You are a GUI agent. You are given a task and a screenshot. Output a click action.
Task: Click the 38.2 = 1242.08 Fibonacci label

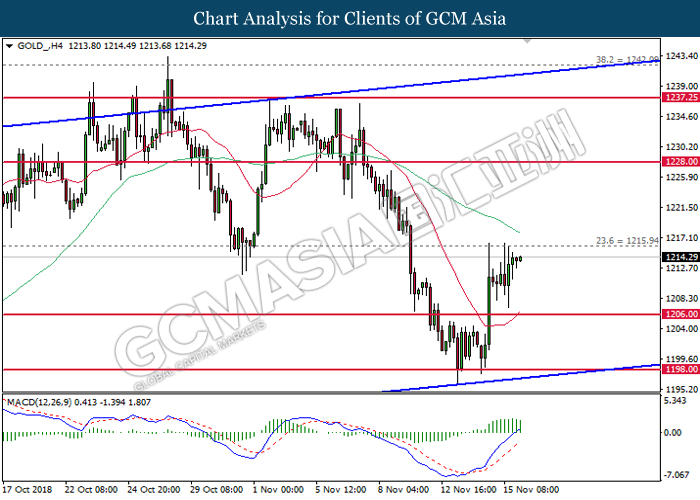(627, 59)
